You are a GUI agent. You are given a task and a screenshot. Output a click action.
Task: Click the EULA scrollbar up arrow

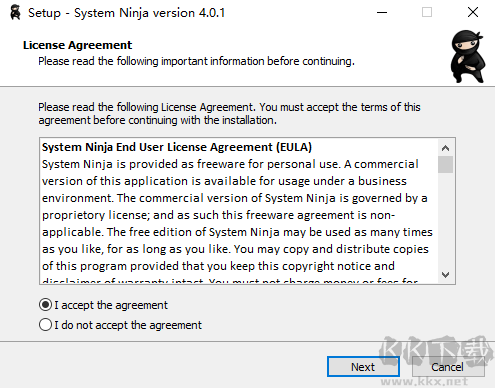[445, 148]
